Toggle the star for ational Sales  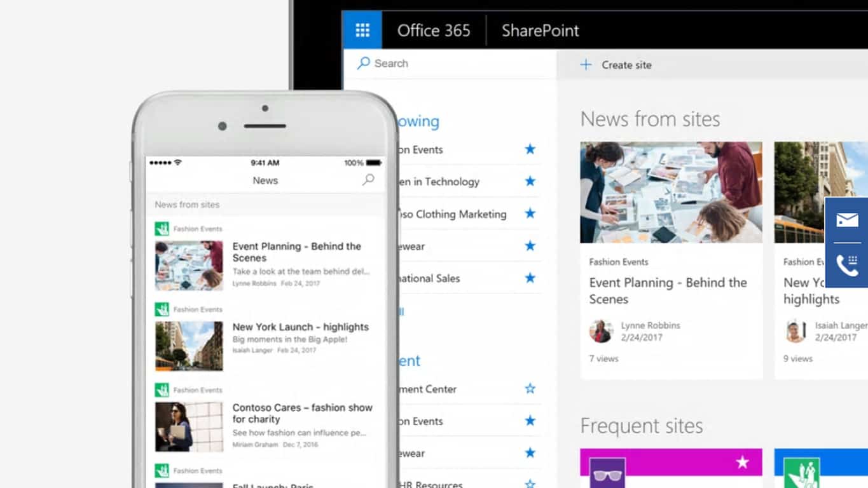tap(530, 278)
